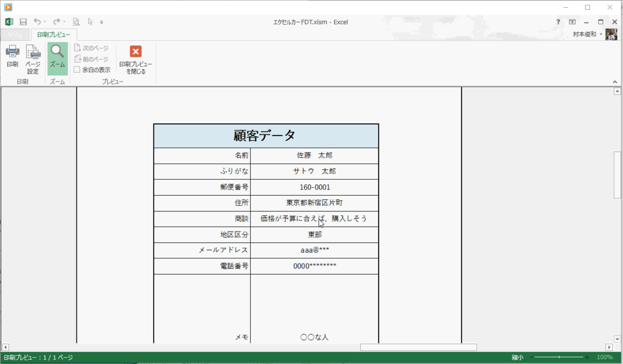
Task: Customize Quick Access Toolbar dropdown
Action: 102,22
